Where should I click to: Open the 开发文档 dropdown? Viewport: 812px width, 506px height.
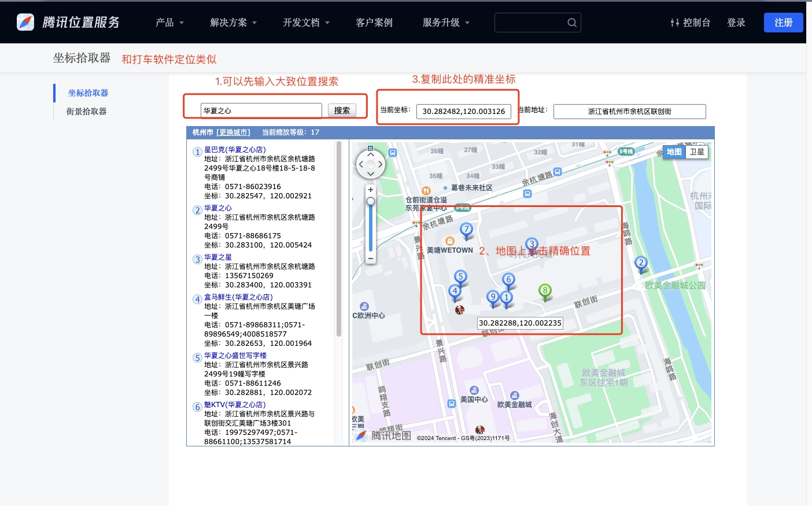pyautogui.click(x=306, y=23)
